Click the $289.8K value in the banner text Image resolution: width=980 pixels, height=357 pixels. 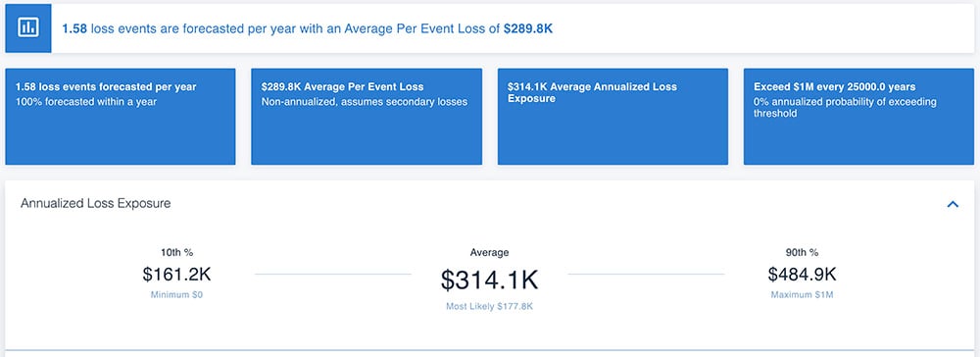528,28
